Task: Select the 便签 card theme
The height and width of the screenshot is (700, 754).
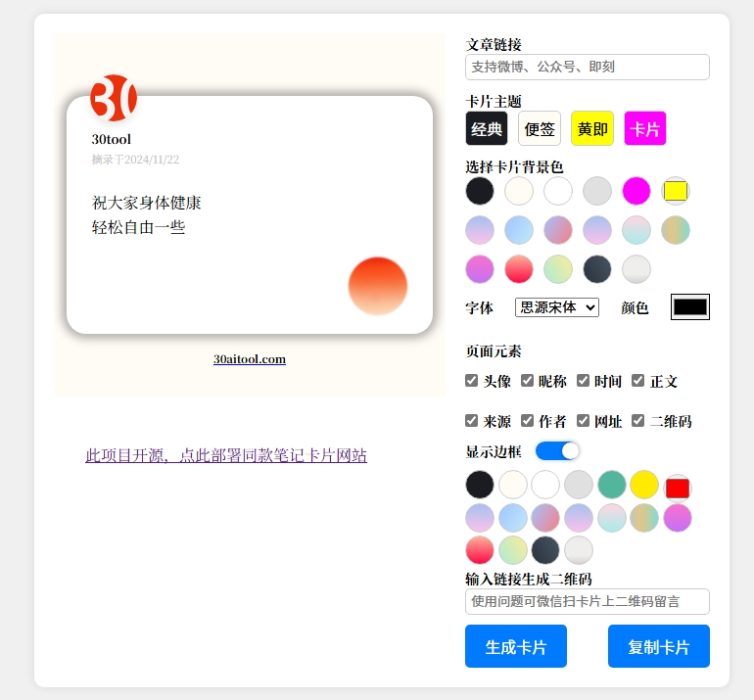Action: 539,128
